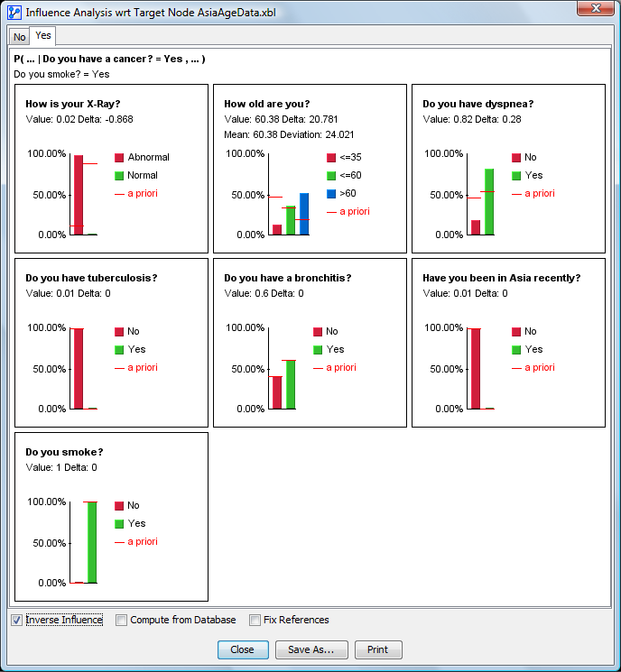Click red No swatch in tuberculosis chart

[119, 331]
